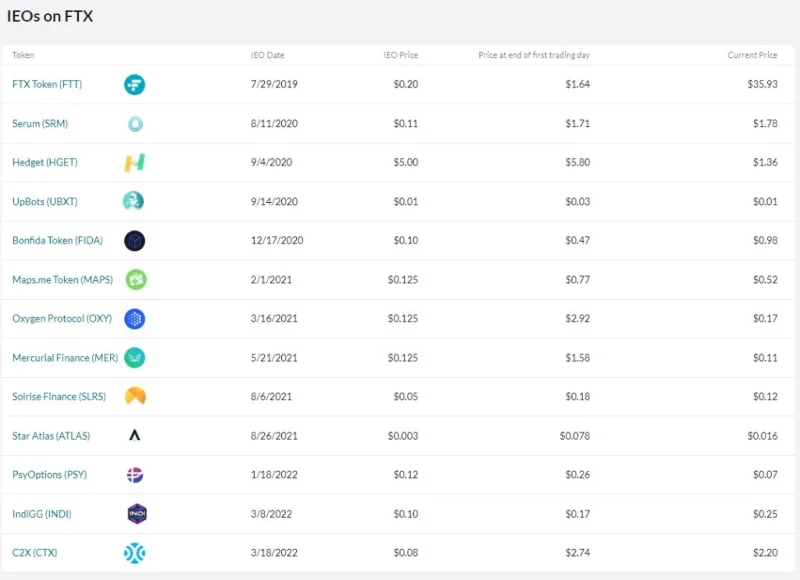The image size is (800, 580).
Task: Click the $0.016 current price value
Action: (x=762, y=436)
